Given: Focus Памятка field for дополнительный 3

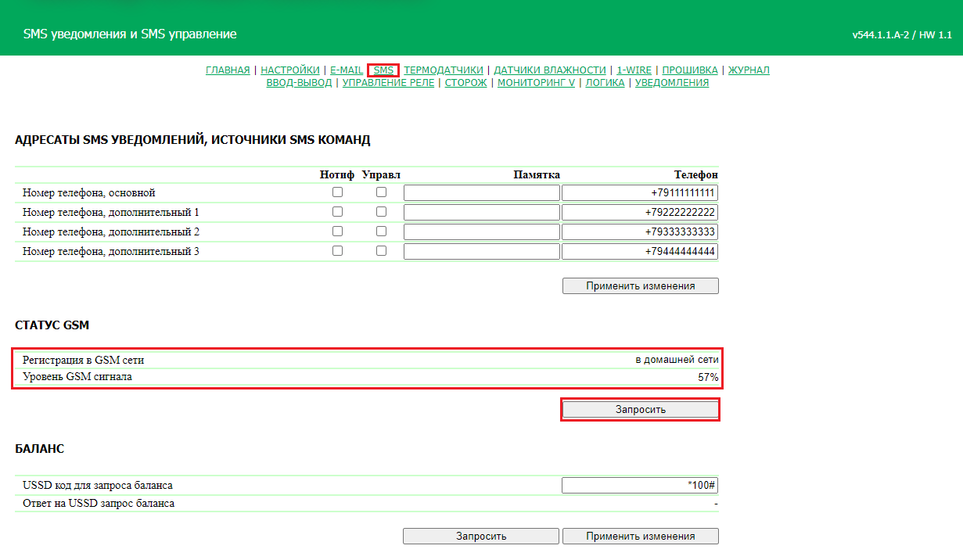Looking at the screenshot, I should (481, 252).
